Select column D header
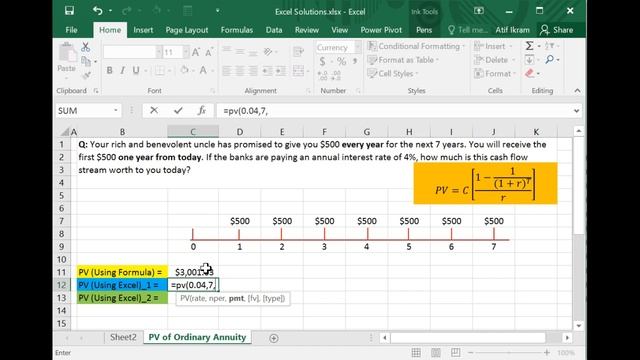This screenshot has width=640, height=360. pos(240,131)
